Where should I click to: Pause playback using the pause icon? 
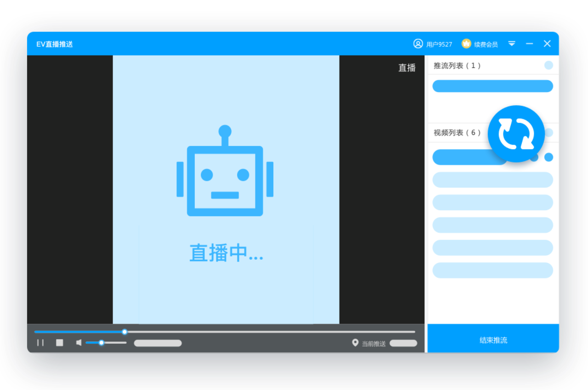40,343
